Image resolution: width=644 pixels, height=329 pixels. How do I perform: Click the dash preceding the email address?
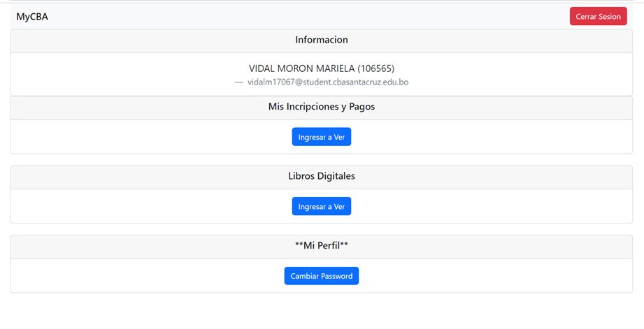(238, 82)
